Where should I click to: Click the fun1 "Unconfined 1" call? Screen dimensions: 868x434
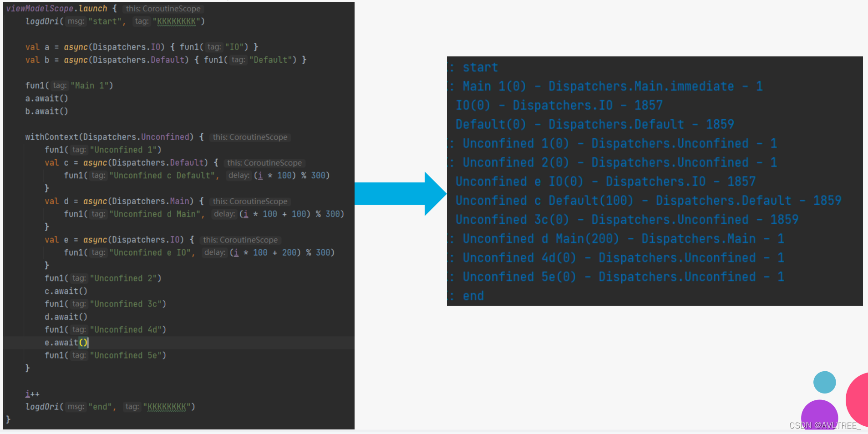point(103,150)
